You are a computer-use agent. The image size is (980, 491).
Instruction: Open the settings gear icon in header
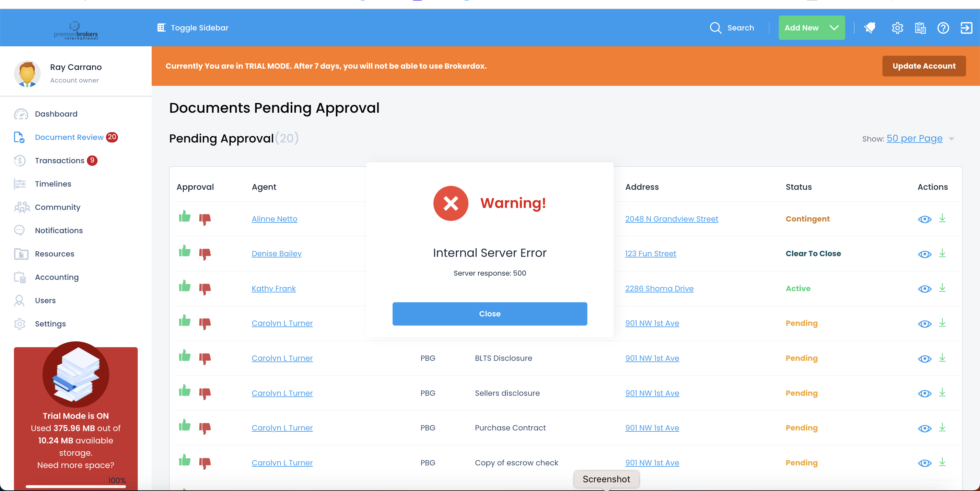pos(897,28)
